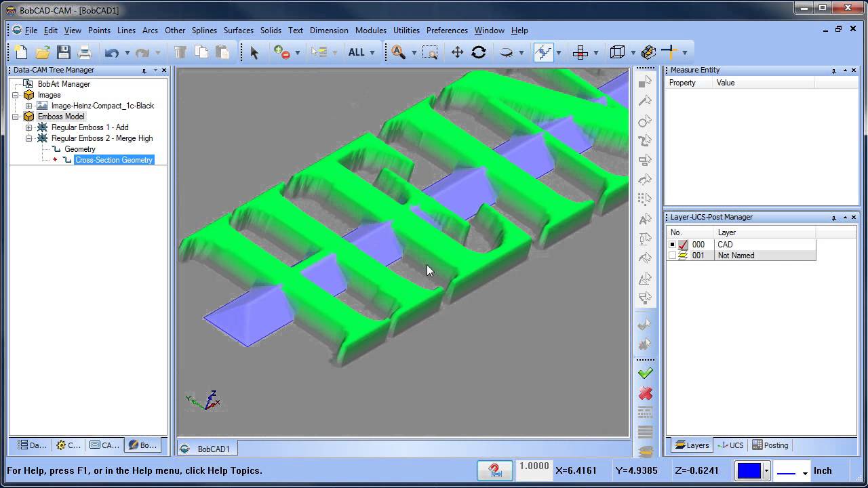
Task: Pin the Measure Entity panel
Action: pyautogui.click(x=833, y=70)
